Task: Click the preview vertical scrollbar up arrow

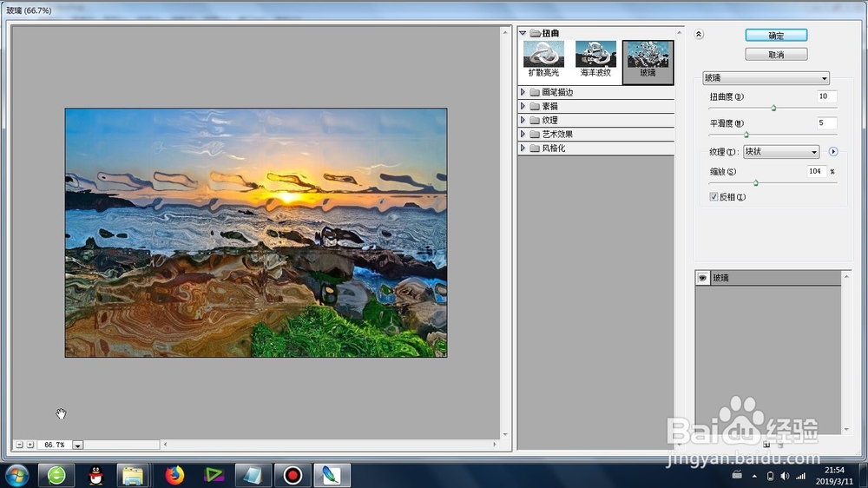Action: 505,32
